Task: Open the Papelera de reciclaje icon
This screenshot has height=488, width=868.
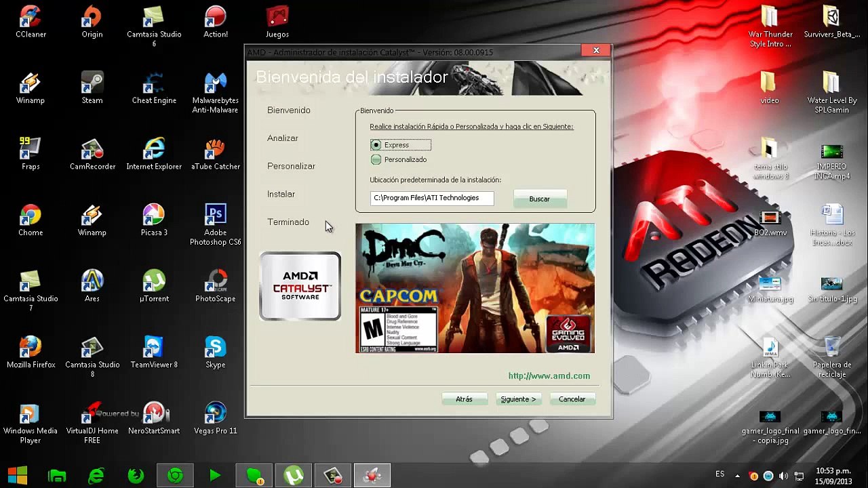Action: pyautogui.click(x=832, y=357)
